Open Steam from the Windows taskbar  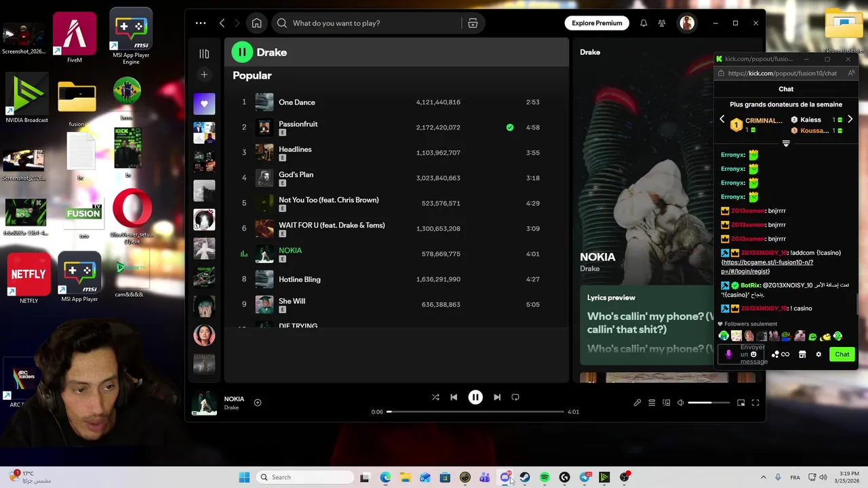pos(525,477)
